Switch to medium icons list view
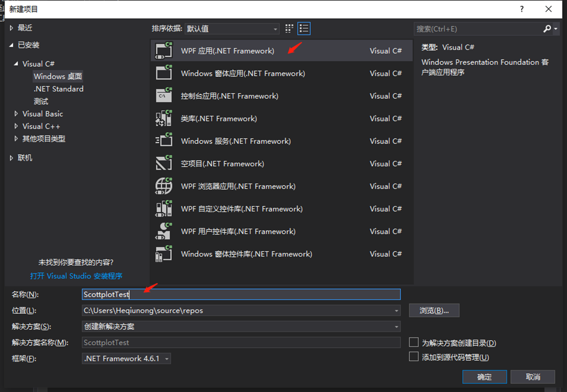567x392 pixels. click(x=304, y=28)
